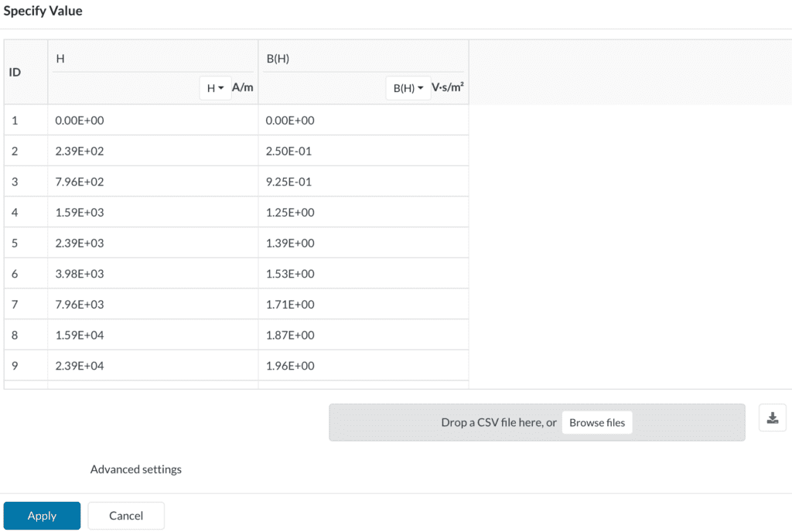Click the download table icon
The image size is (792, 532).
pos(772,418)
